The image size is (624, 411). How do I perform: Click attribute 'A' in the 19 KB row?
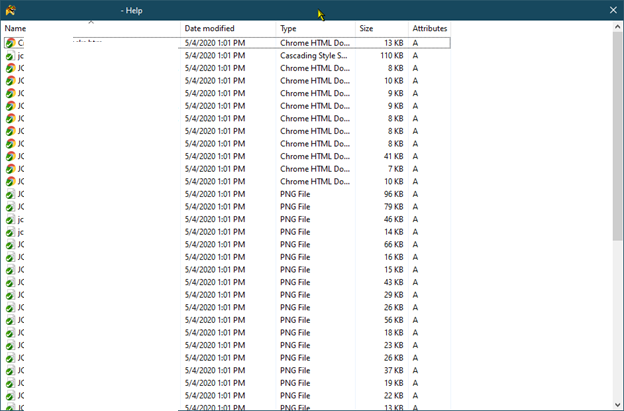pos(415,383)
